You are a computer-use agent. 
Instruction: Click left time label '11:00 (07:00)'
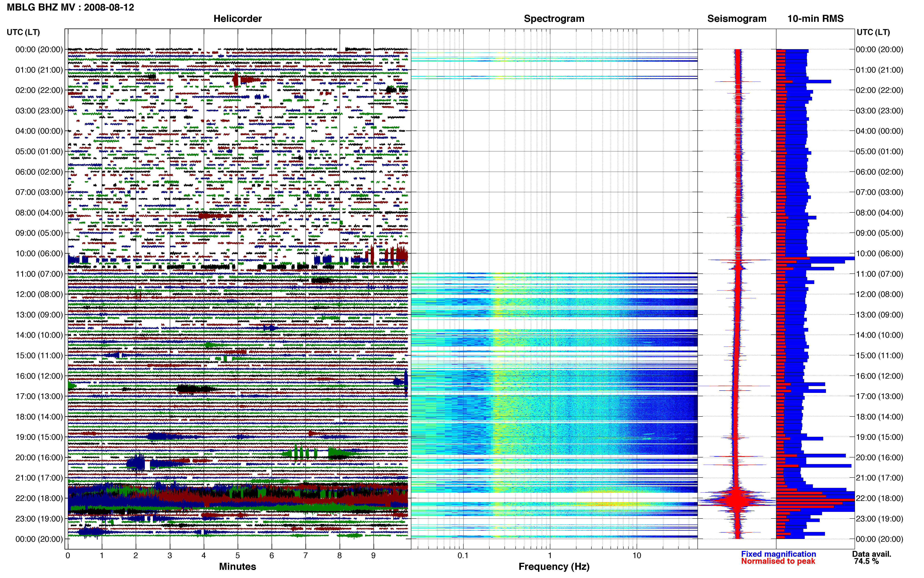pos(39,274)
